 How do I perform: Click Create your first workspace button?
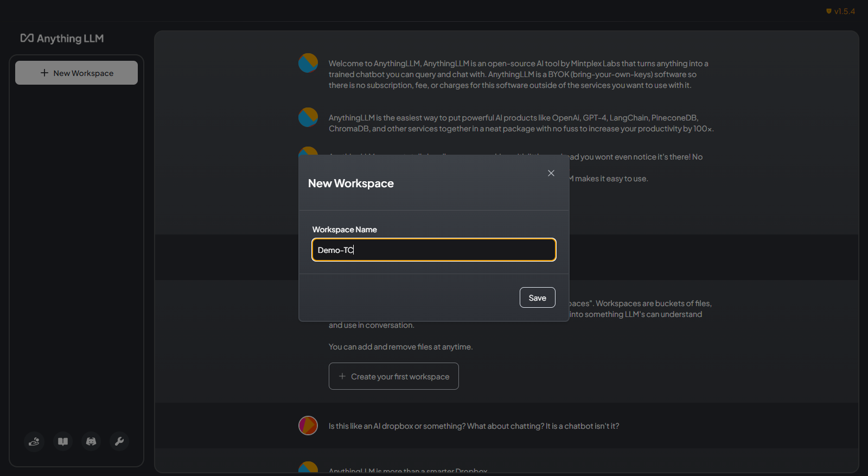(x=394, y=376)
